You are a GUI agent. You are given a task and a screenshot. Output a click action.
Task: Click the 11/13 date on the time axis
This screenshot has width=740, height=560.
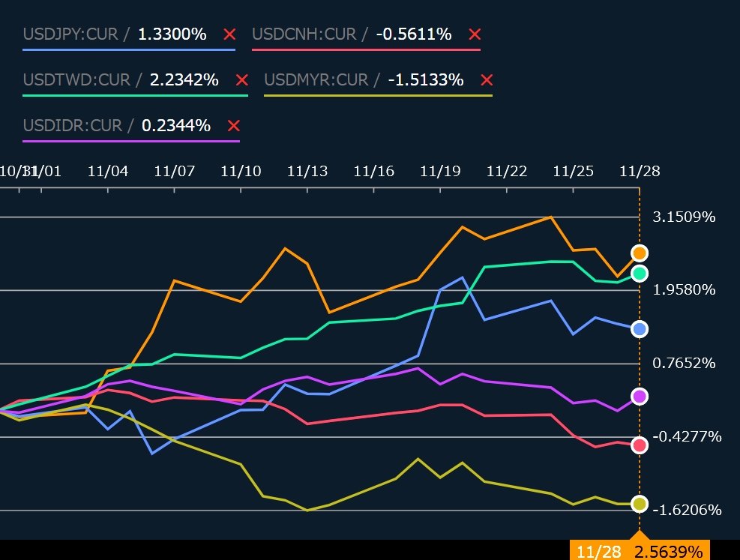click(x=307, y=171)
